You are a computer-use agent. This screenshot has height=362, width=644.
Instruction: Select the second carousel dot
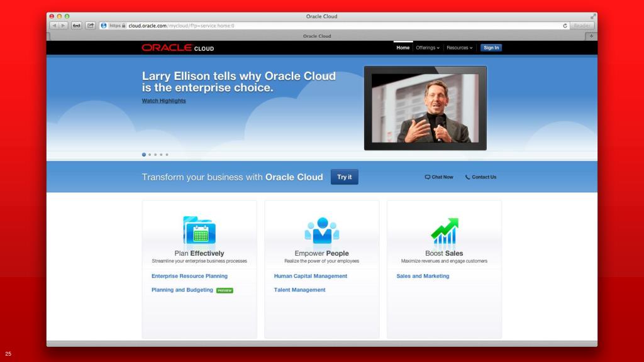150,155
